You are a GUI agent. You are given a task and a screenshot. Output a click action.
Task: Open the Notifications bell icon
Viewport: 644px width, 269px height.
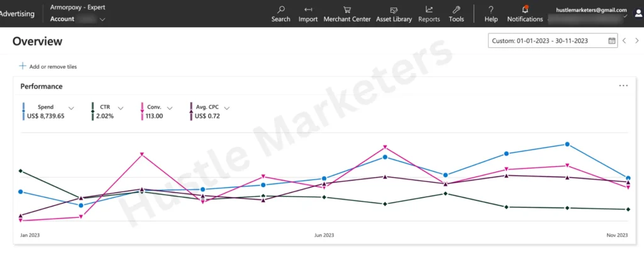[525, 9]
